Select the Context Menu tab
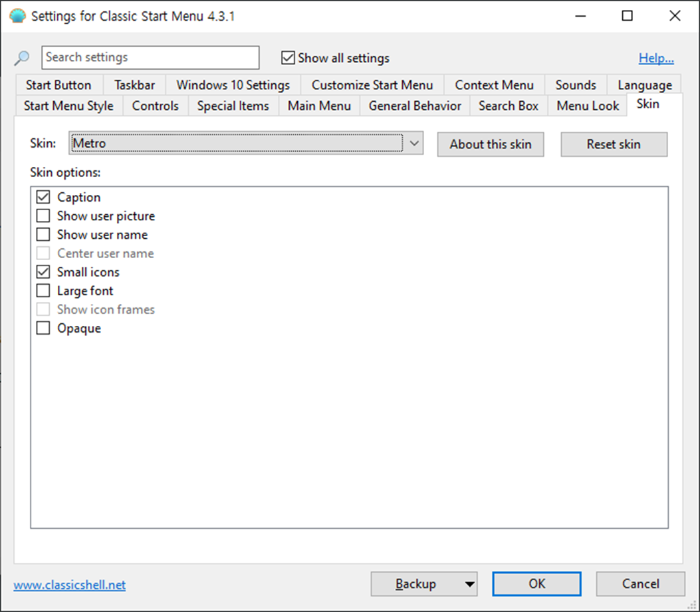 [494, 85]
